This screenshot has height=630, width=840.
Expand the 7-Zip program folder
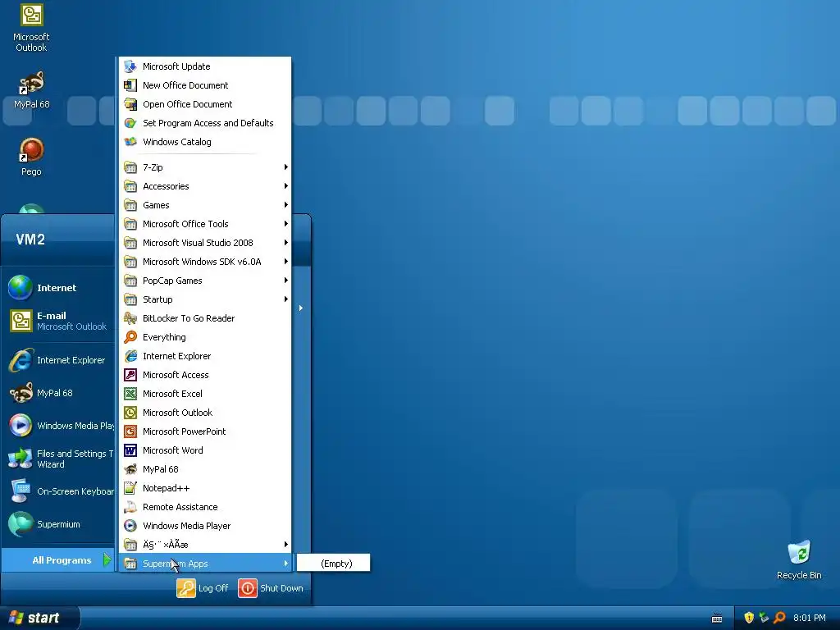(x=204, y=167)
